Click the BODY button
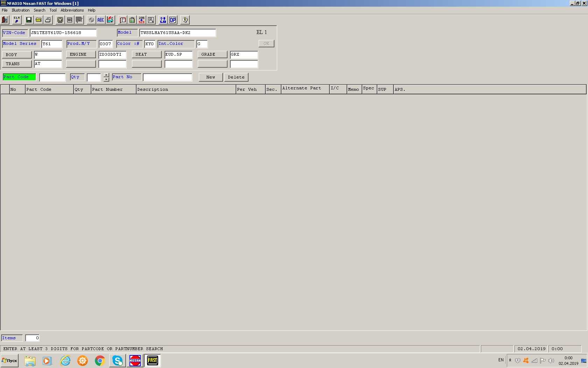The image size is (588, 368). [x=17, y=55]
